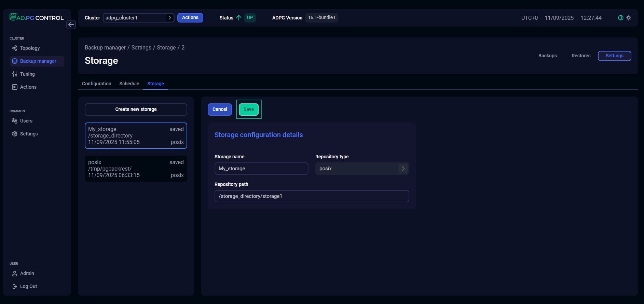Image resolution: width=644 pixels, height=304 pixels.
Task: Click the Users people icon
Action: coord(15,121)
